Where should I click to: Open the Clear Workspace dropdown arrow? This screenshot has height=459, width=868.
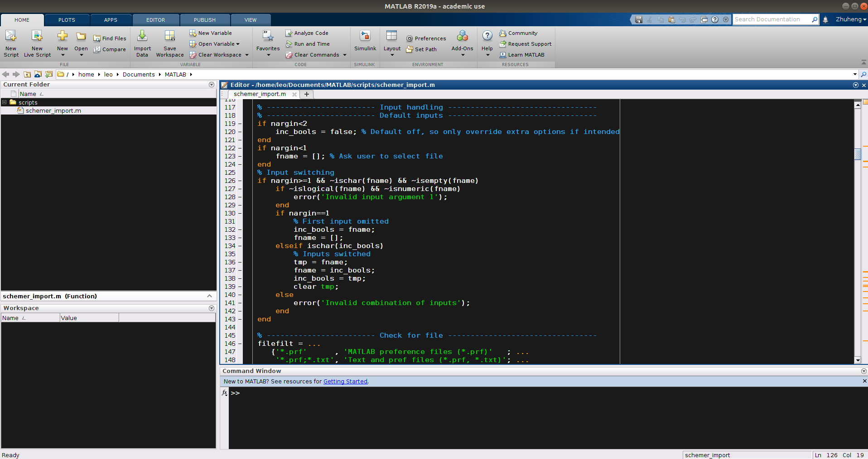[x=247, y=55]
